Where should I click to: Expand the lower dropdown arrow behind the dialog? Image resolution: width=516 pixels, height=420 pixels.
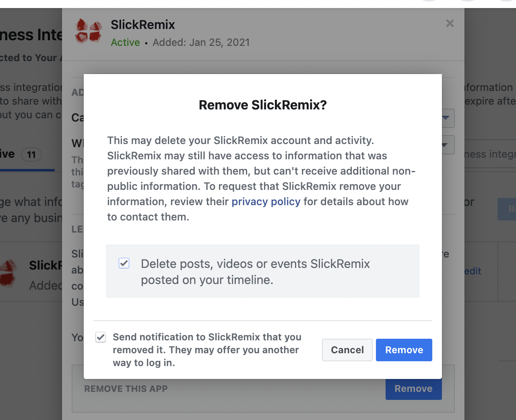(x=445, y=145)
